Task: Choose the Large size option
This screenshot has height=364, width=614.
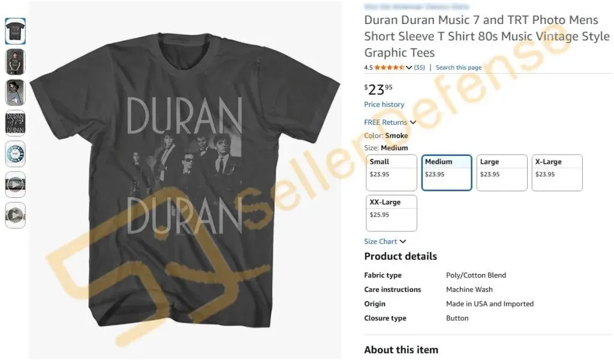Action: [x=502, y=173]
